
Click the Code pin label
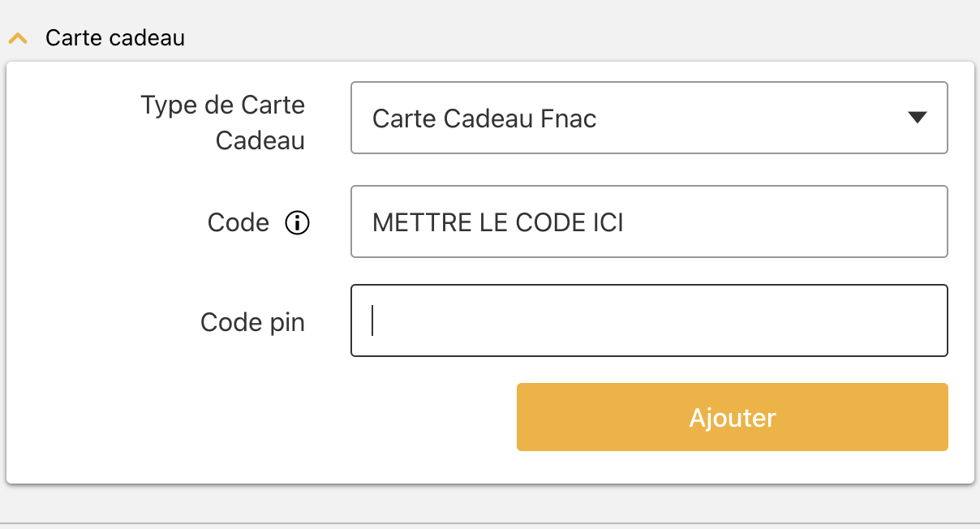click(x=253, y=322)
